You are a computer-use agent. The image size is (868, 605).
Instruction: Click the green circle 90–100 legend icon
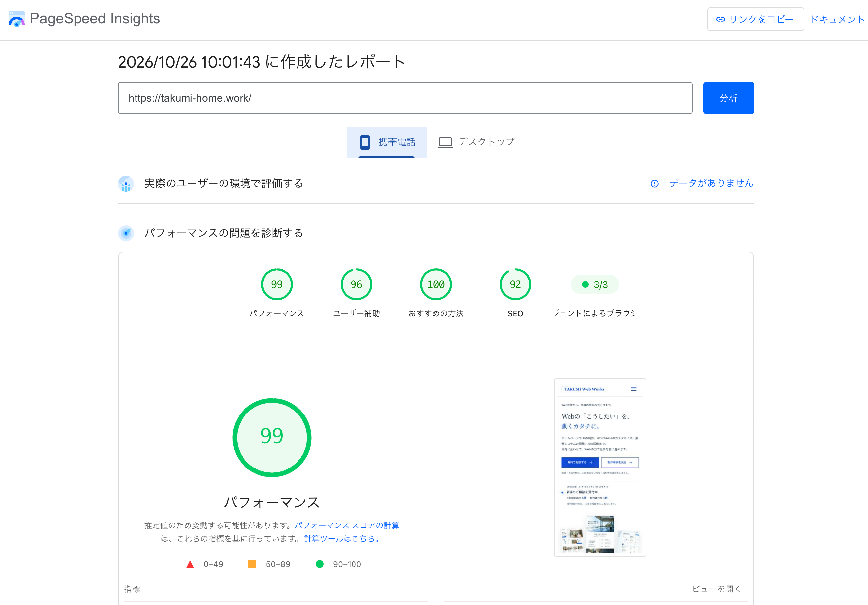(x=319, y=564)
